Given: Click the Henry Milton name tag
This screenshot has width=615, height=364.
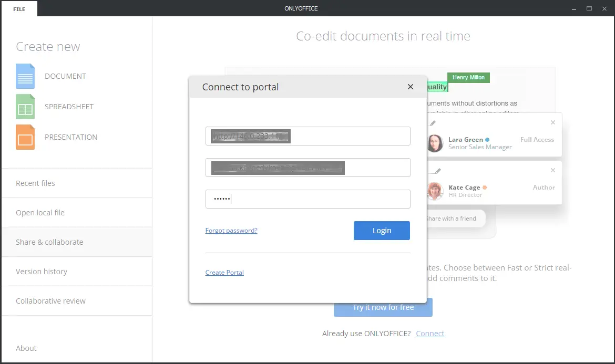Looking at the screenshot, I should coord(468,77).
